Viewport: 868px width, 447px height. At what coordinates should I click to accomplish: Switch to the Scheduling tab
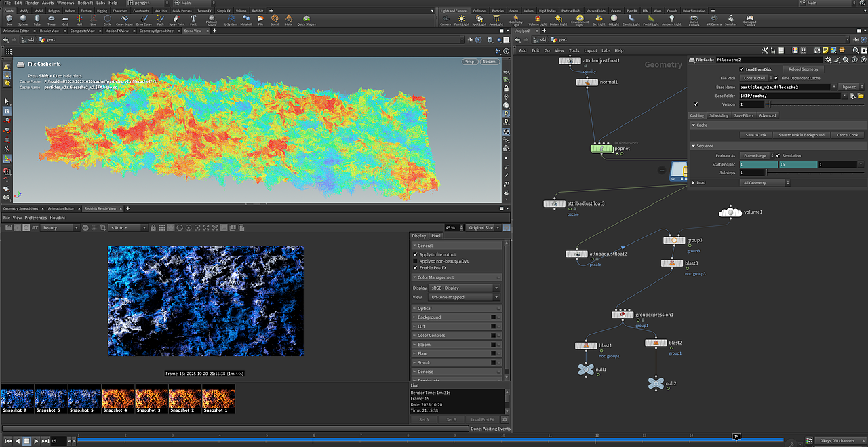point(719,115)
